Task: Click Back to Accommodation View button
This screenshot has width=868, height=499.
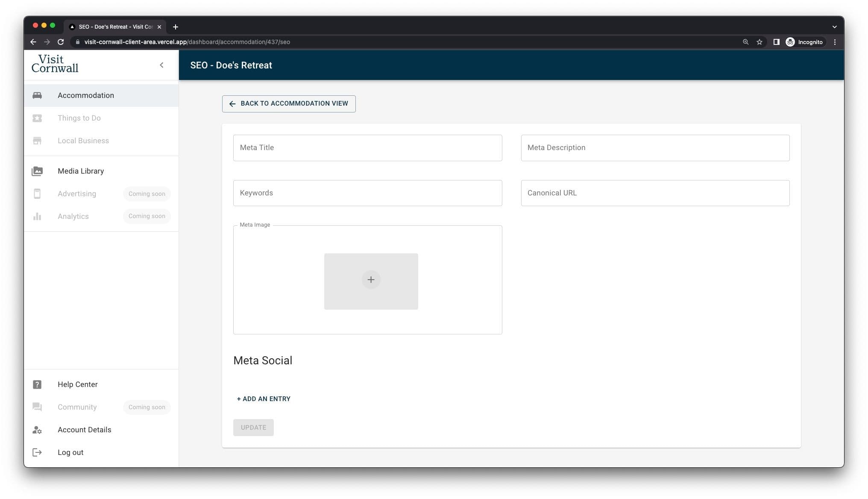Action: [x=289, y=103]
